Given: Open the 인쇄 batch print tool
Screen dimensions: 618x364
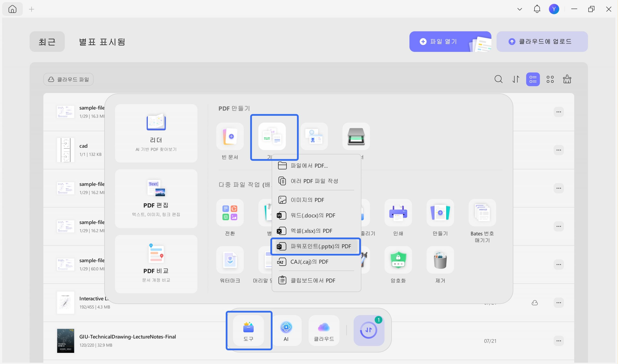Looking at the screenshot, I should point(398,213).
